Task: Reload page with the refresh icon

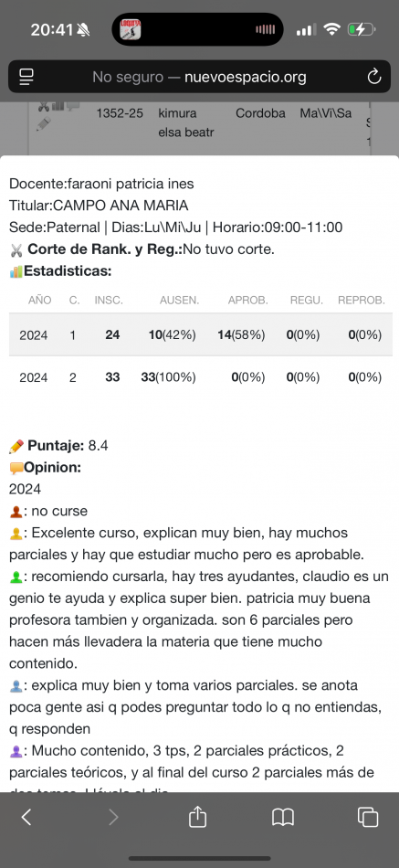Action: [374, 77]
